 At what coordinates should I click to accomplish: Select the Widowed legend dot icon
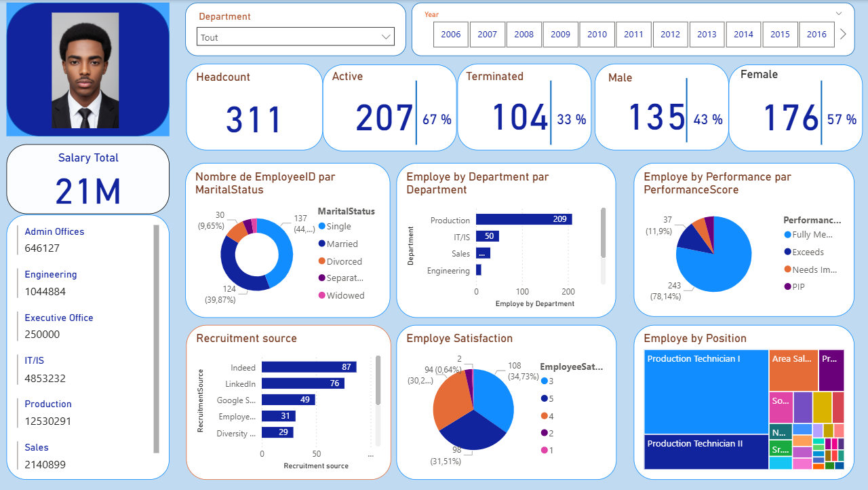pos(321,295)
